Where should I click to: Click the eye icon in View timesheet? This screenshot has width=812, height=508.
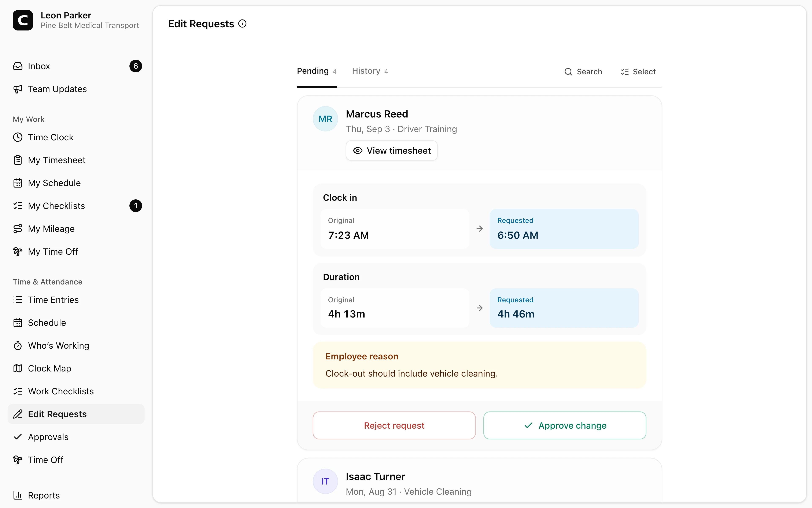[x=358, y=150]
